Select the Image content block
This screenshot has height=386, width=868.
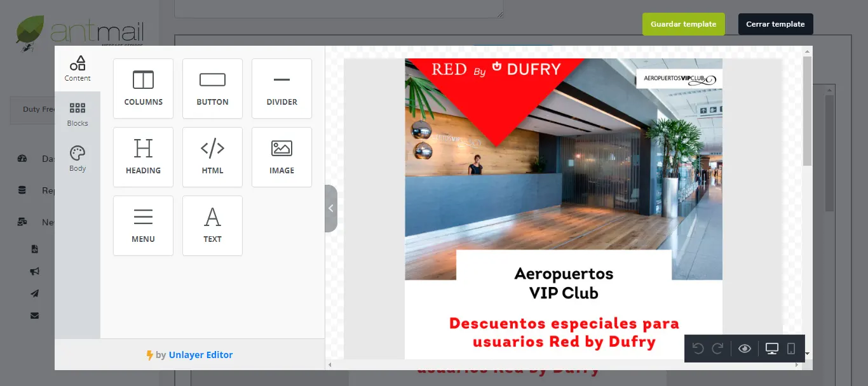coord(281,157)
